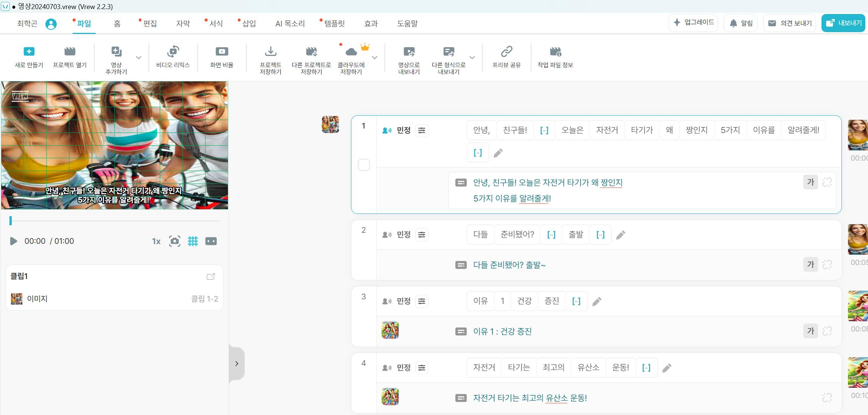Click the 새로 만들기 (New project) icon
Screen dimensions: 868x415
pyautogui.click(x=29, y=51)
